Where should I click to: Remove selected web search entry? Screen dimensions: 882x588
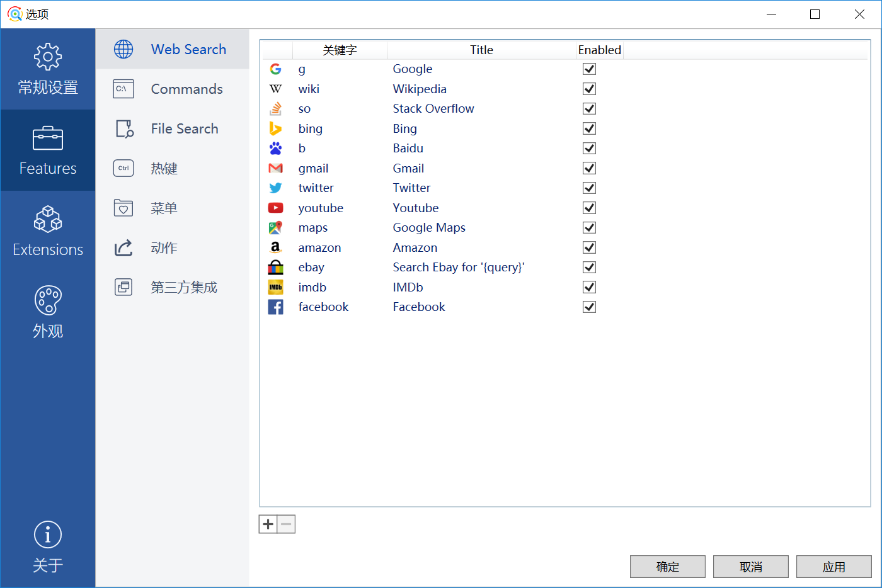tap(286, 524)
